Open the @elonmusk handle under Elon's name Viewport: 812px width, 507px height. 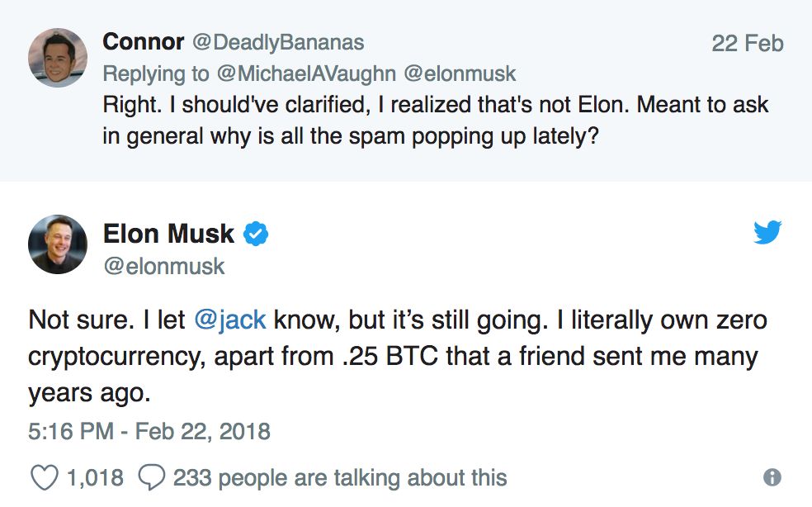(x=163, y=266)
